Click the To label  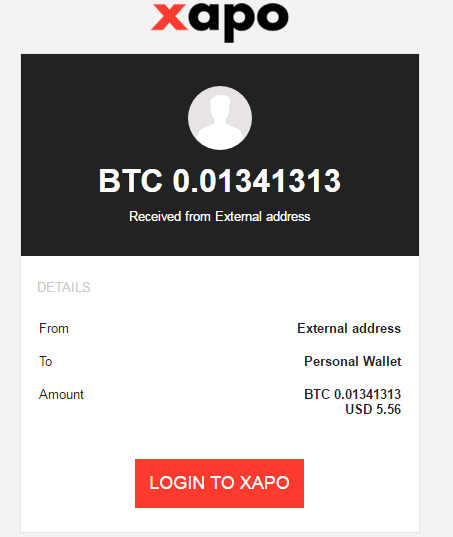point(46,361)
